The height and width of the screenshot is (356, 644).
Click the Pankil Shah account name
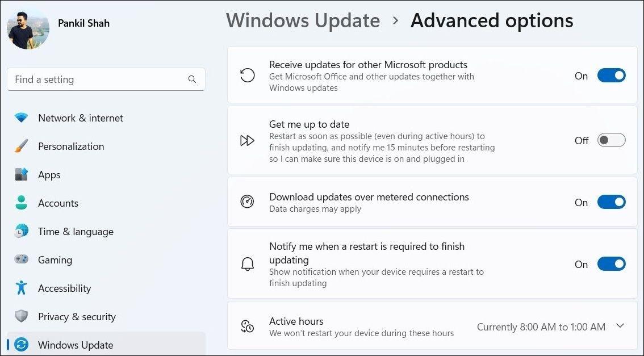point(84,23)
